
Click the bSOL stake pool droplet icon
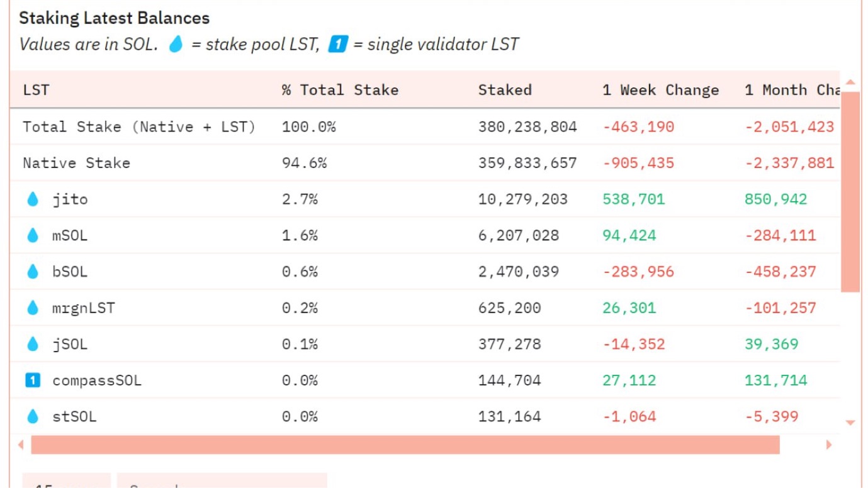pos(33,272)
